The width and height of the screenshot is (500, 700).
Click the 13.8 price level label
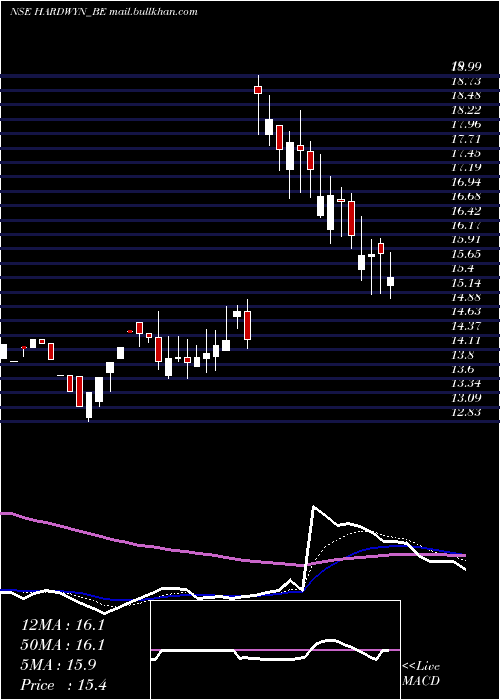click(x=462, y=355)
